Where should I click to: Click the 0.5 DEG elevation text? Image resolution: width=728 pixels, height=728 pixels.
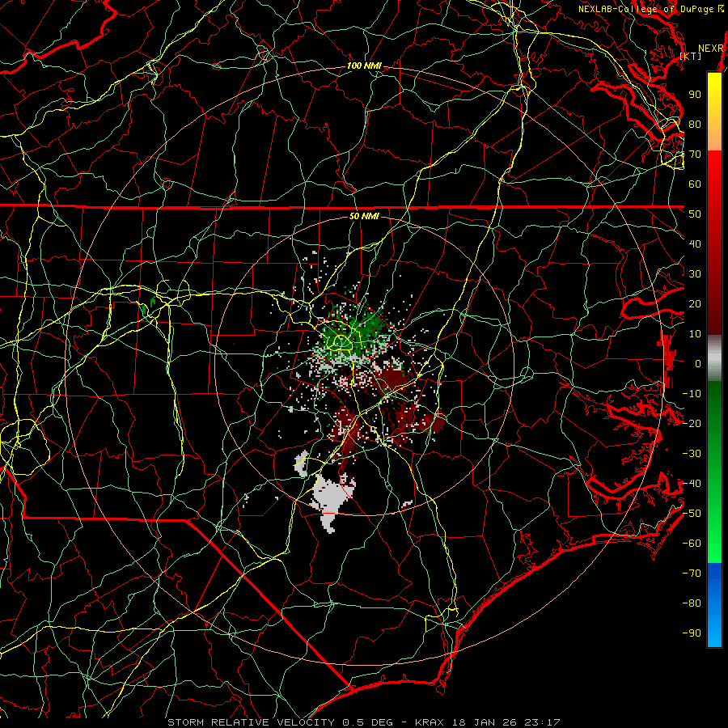(x=367, y=722)
